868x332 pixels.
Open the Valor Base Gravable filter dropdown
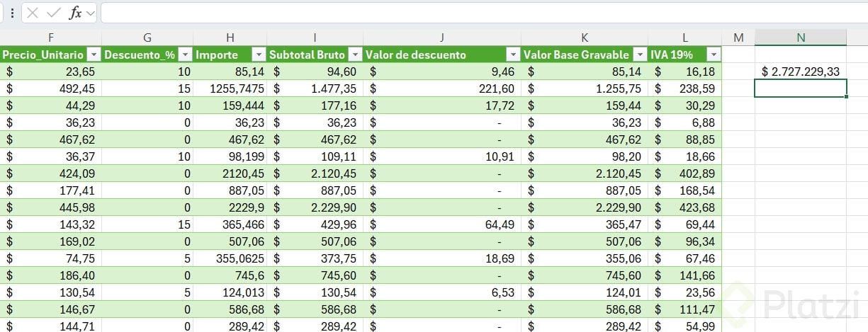click(x=641, y=55)
